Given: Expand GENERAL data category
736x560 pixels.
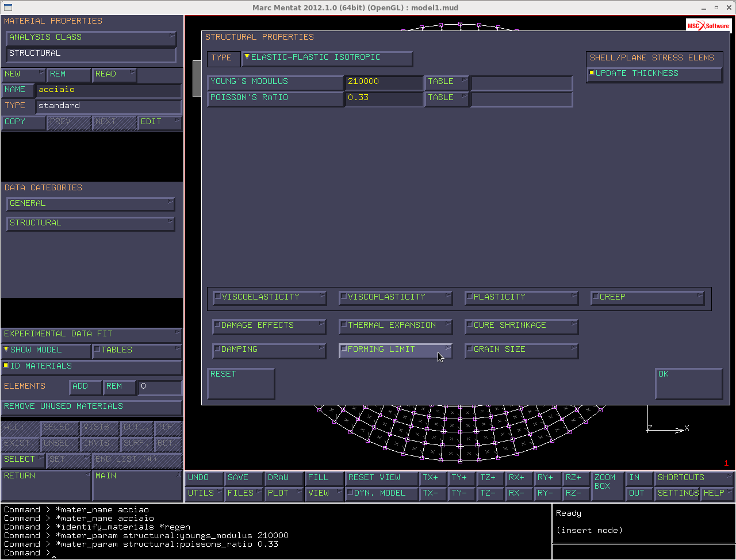Looking at the screenshot, I should click(x=91, y=204).
